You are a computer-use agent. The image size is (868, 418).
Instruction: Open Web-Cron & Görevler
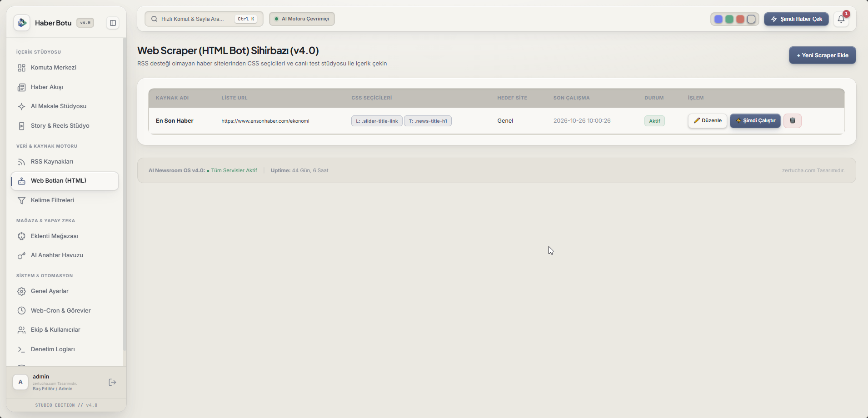(65, 311)
